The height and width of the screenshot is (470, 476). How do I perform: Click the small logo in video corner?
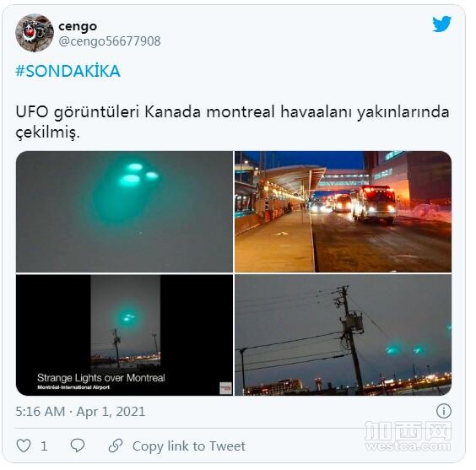(225, 388)
